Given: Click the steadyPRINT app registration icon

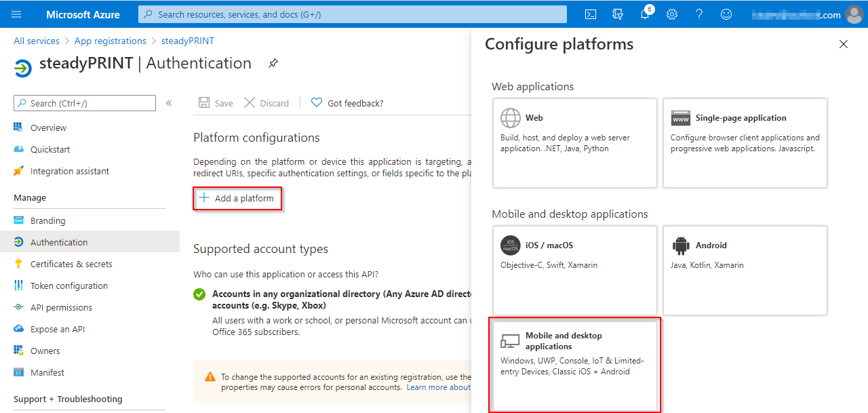Looking at the screenshot, I should click(x=23, y=68).
